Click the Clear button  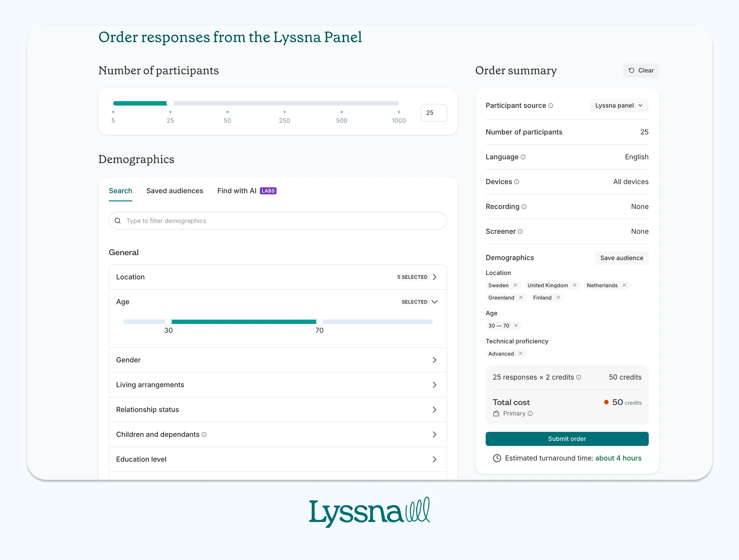[x=641, y=70]
